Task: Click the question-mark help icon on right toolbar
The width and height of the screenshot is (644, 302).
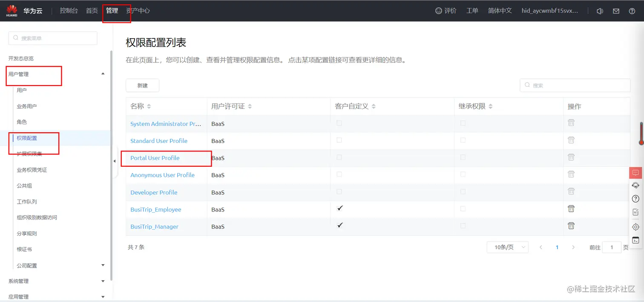Action: tap(635, 199)
